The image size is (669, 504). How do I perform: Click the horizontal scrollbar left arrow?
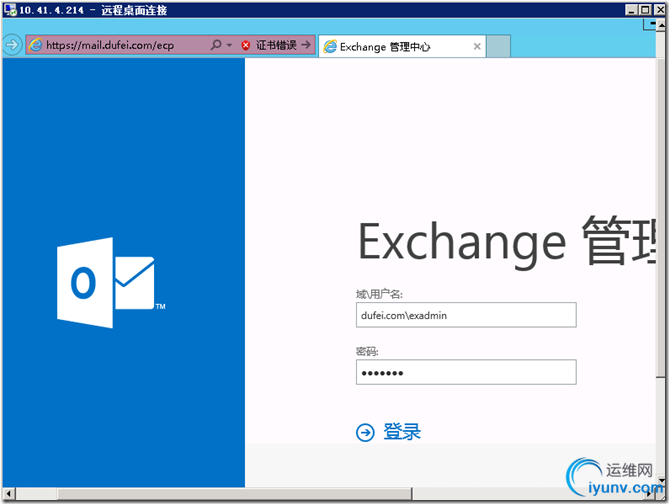8,494
